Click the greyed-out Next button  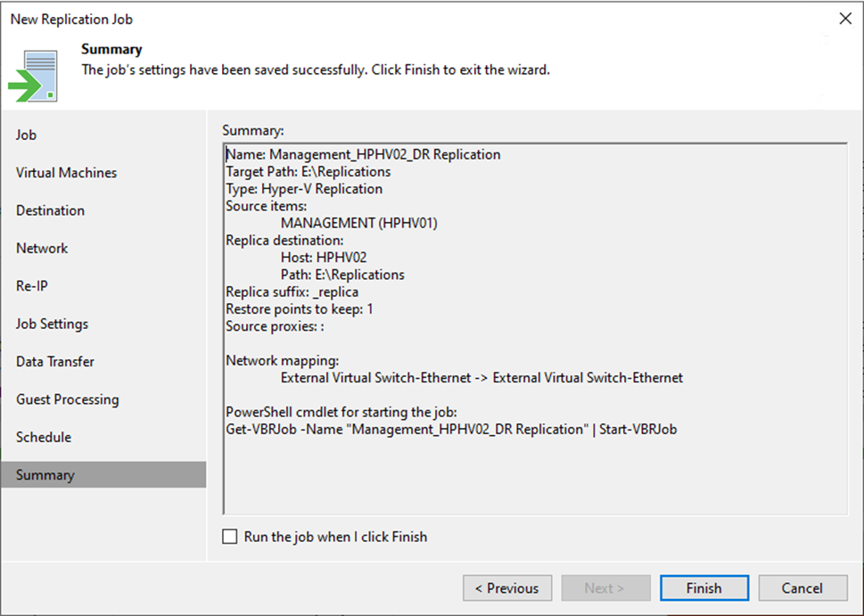point(605,588)
